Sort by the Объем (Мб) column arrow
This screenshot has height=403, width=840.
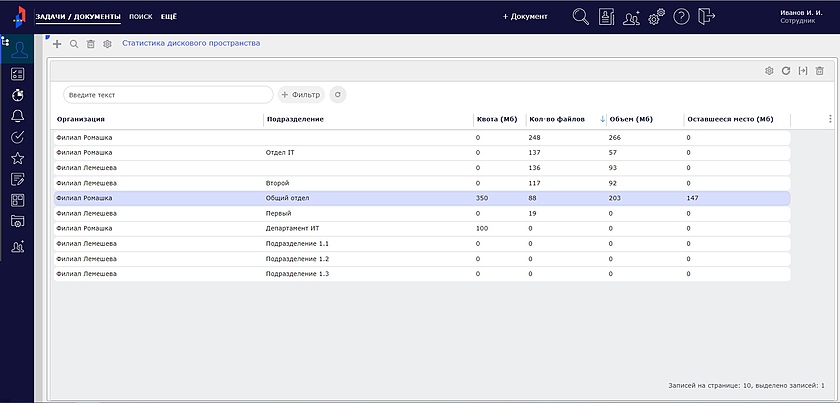602,119
